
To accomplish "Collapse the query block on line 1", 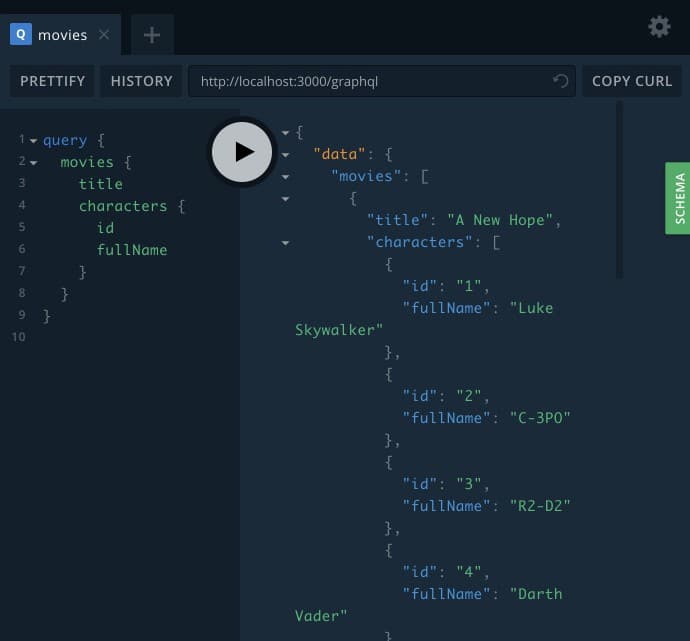I will (x=33, y=141).
